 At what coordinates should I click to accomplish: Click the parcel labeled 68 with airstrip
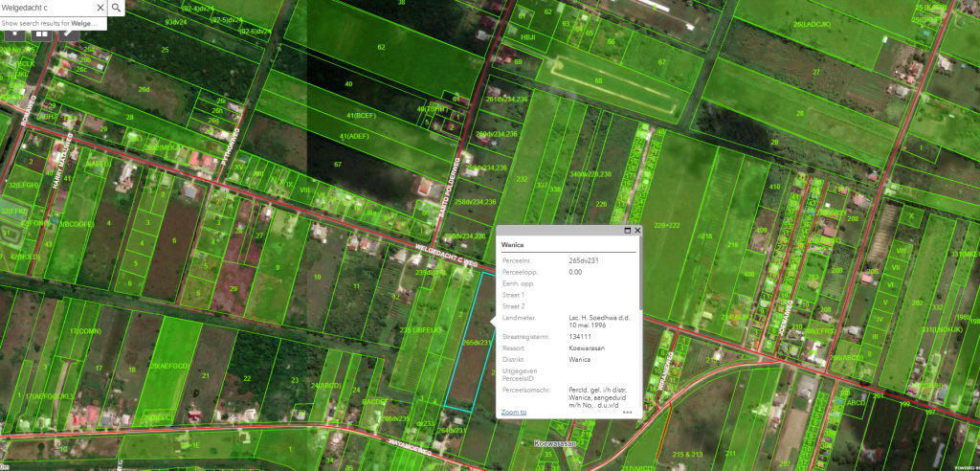point(598,81)
